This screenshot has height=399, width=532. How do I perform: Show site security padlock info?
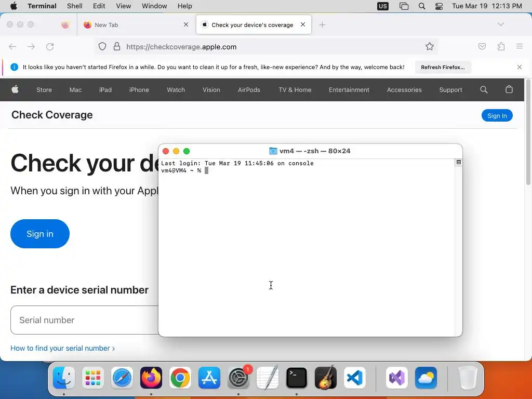tap(117, 46)
